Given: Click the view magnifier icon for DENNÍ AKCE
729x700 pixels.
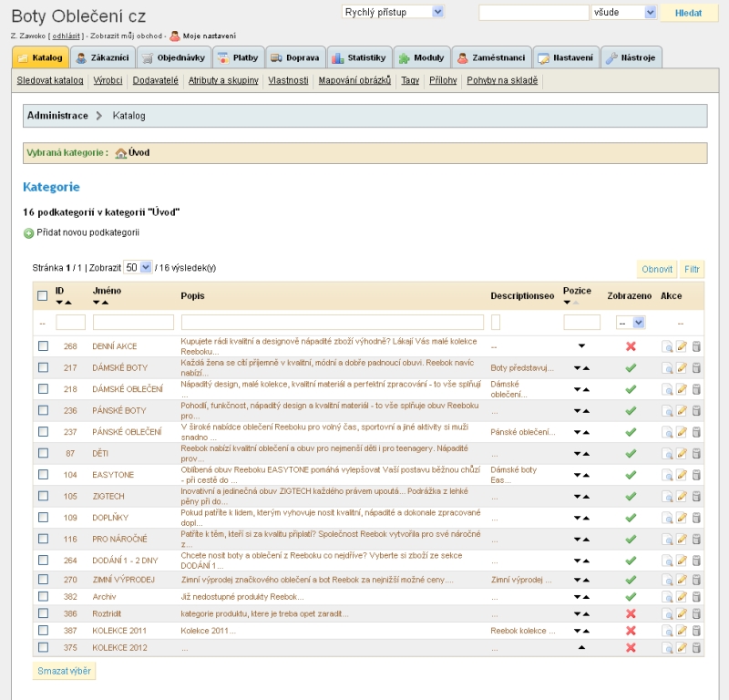Looking at the screenshot, I should (x=667, y=346).
